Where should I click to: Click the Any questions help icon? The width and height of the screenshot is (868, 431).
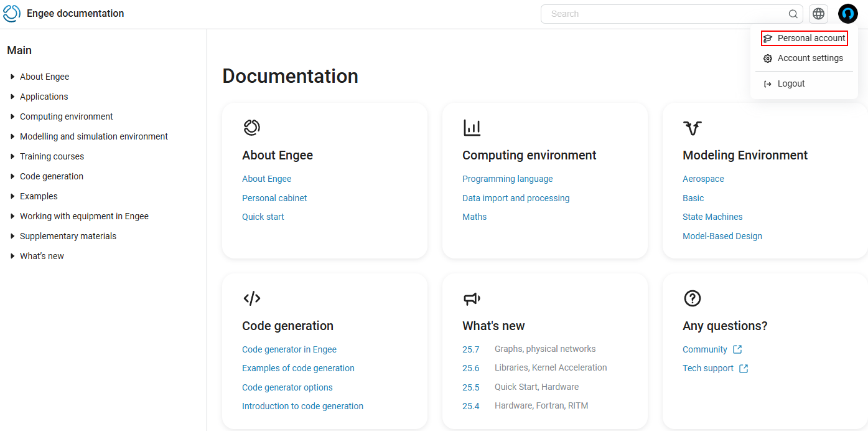693,298
